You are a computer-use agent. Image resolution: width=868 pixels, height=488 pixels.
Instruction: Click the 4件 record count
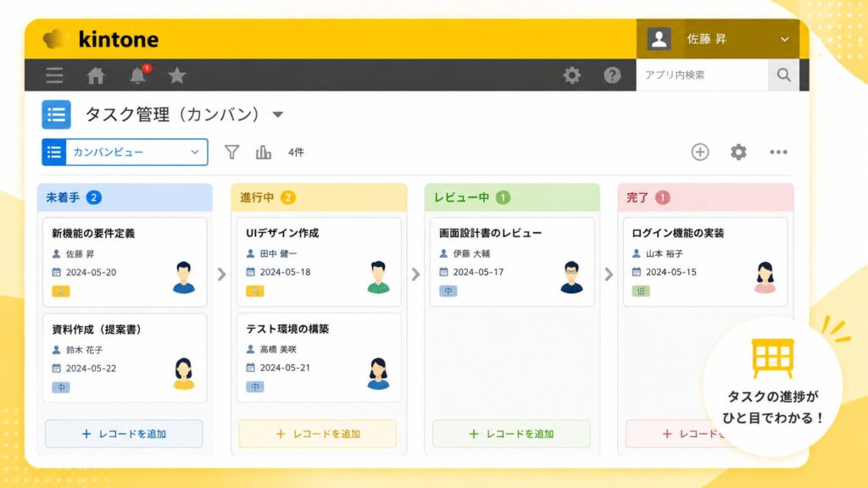296,152
